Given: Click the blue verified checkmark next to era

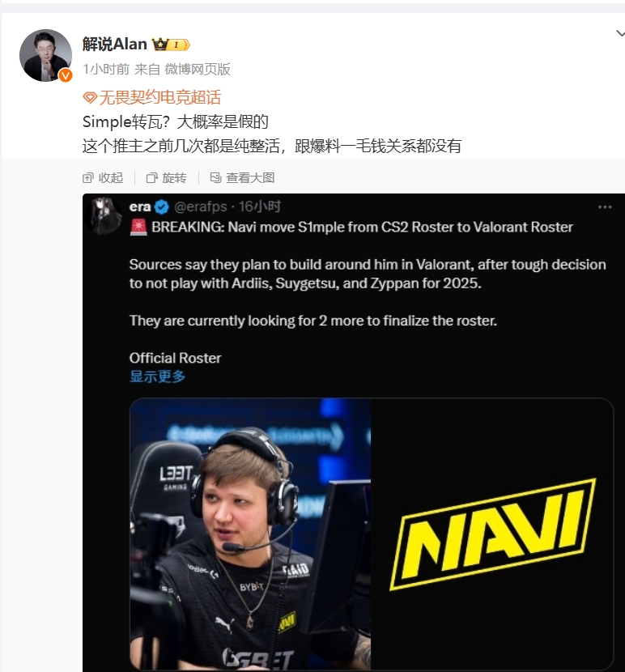Looking at the screenshot, I should tap(162, 207).
